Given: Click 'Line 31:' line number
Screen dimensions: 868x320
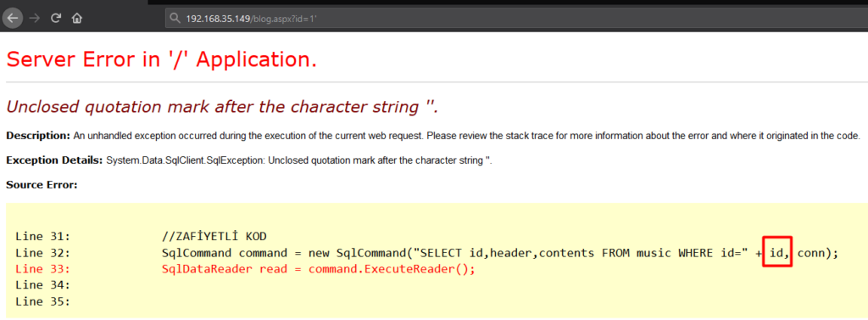Looking at the screenshot, I should pyautogui.click(x=42, y=237).
